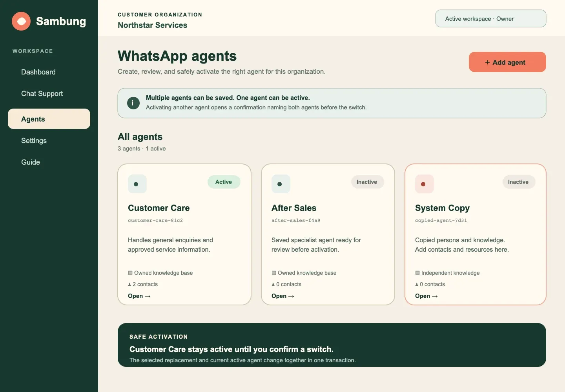Screen dimensions: 565x392
Task: Open the Customer Care agent
Action: [x=139, y=296]
